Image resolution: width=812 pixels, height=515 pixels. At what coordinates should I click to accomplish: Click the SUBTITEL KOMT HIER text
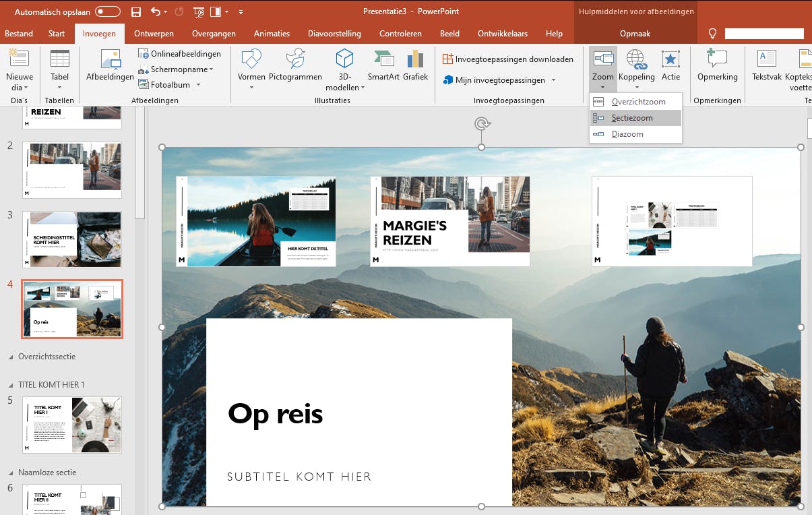click(x=299, y=477)
